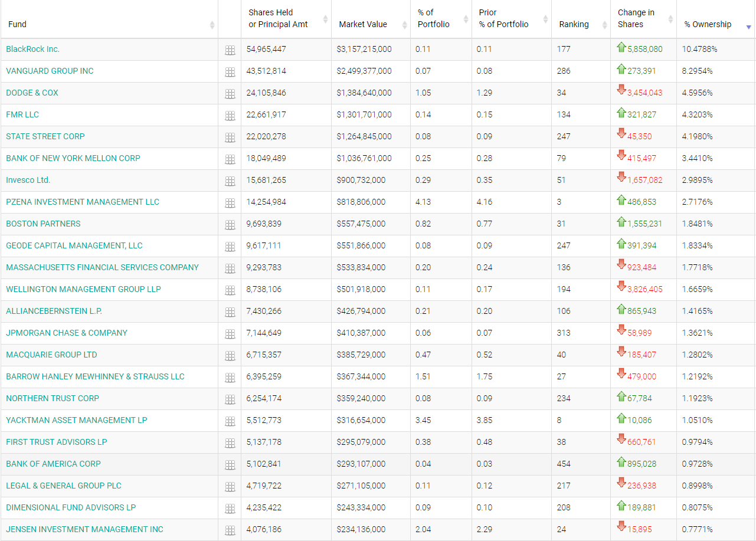Open grid icon for PZENA INVESTMENT MANAGEMENT LLC

point(230,203)
